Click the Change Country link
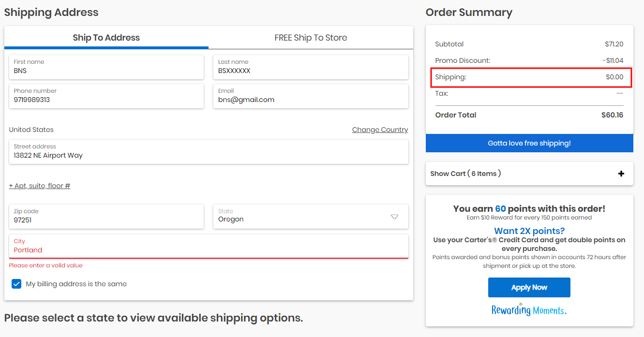Screen dimensions: 644x337 coord(380,130)
